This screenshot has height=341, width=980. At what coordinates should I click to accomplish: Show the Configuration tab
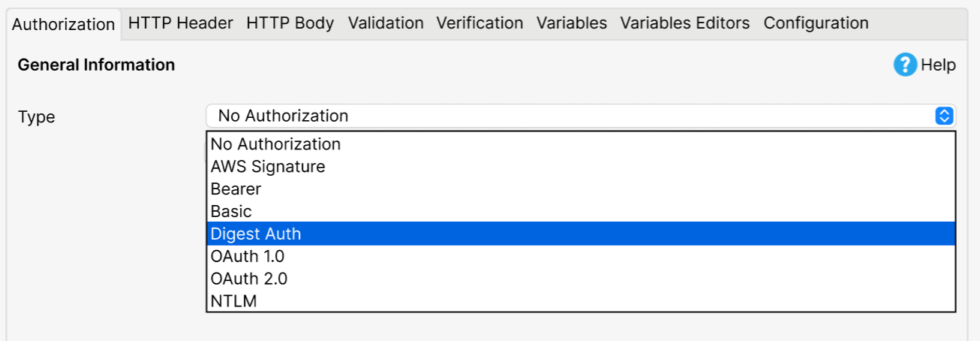click(816, 23)
